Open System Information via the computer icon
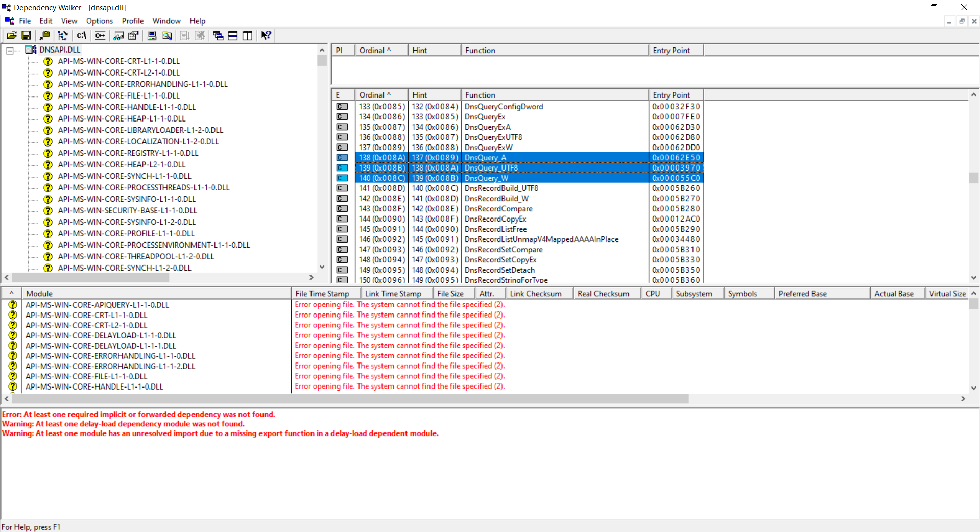The height and width of the screenshot is (532, 980). (x=152, y=35)
